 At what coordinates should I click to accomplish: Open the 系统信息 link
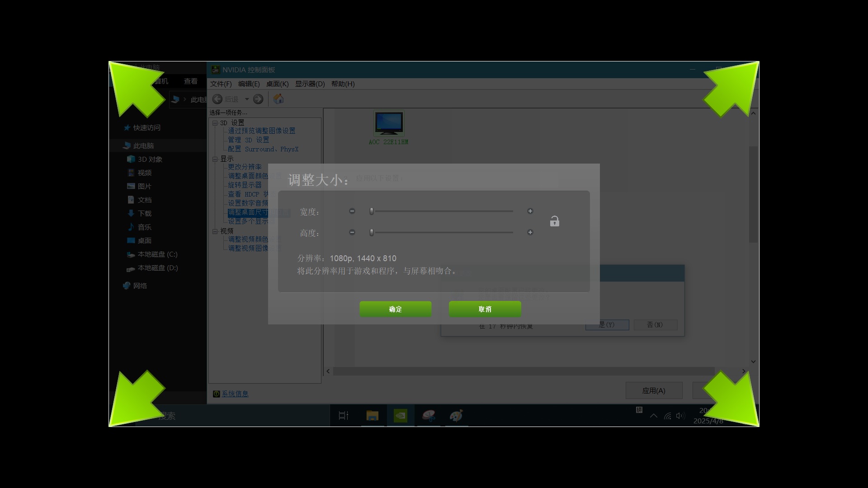235,394
